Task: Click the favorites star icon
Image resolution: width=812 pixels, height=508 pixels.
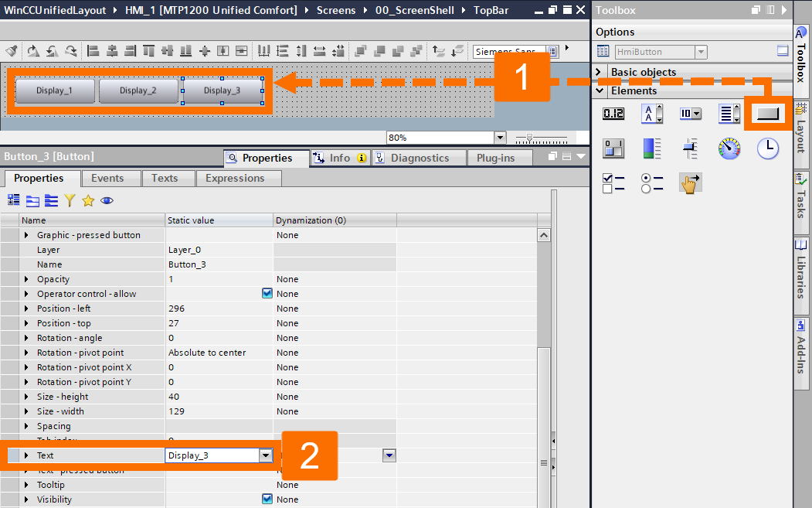Action: pyautogui.click(x=88, y=200)
